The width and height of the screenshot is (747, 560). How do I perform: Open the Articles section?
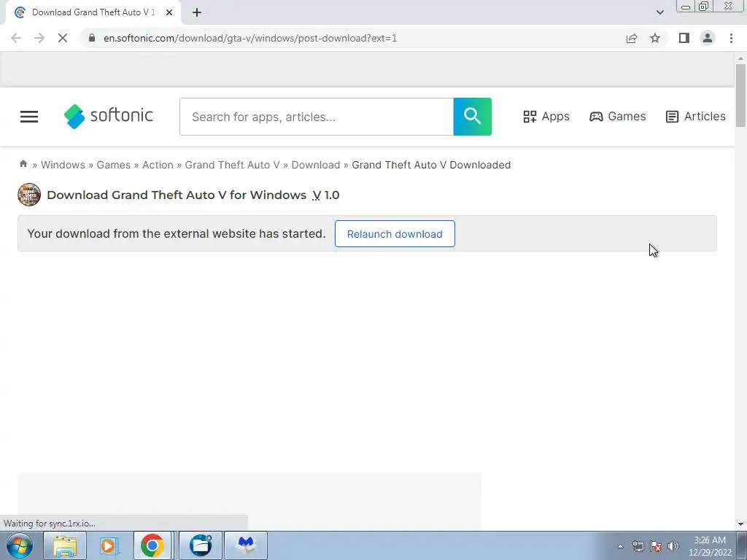click(x=695, y=117)
